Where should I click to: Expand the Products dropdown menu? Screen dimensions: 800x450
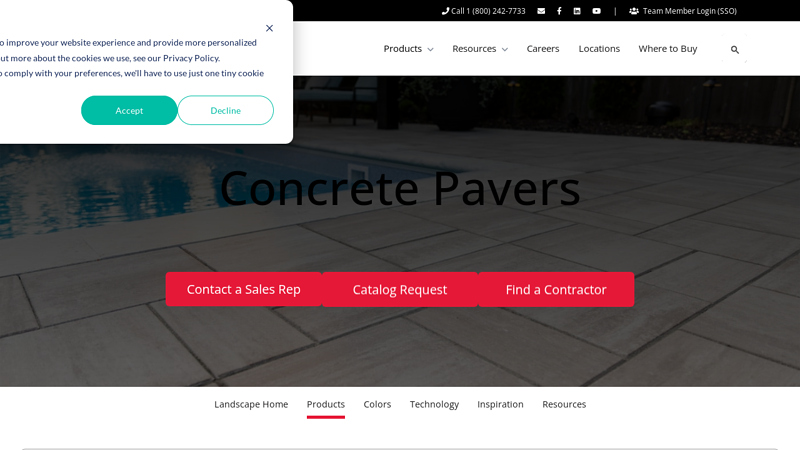pos(408,48)
